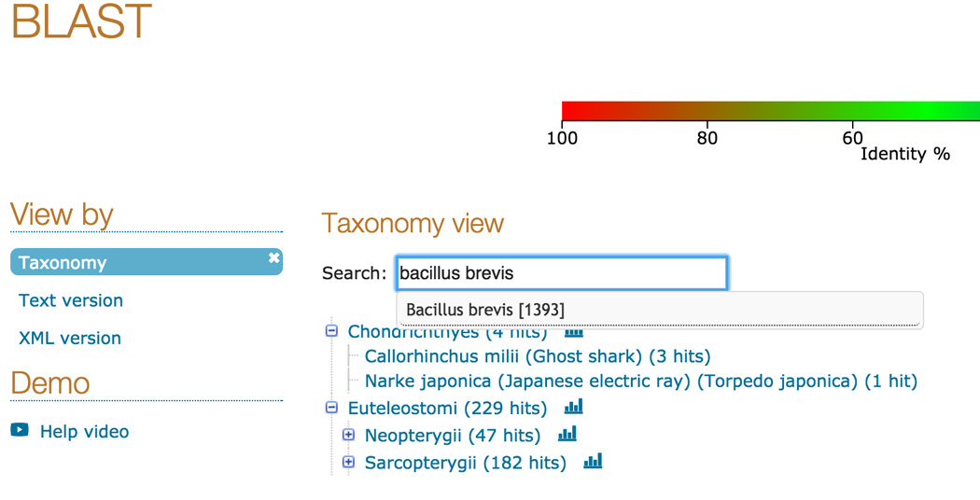Viewport: 980px width, 500px height.
Task: Show the Neopterygii bar chart icon
Action: click(567, 434)
